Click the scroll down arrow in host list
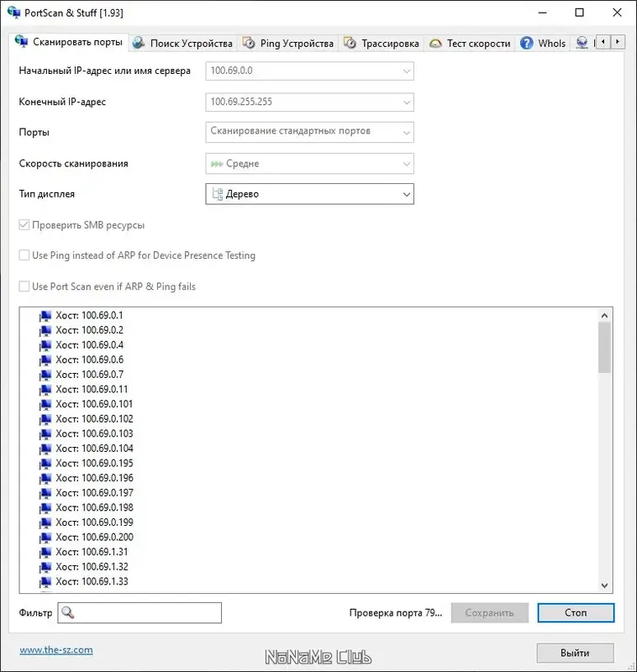The height and width of the screenshot is (672, 637). 604,585
